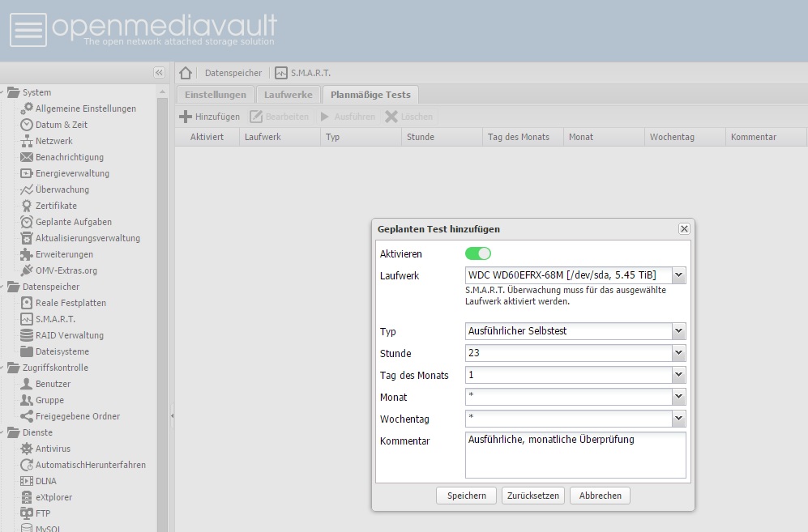808x532 pixels.
Task: Open Benutzer user icon
Action: [x=27, y=384]
